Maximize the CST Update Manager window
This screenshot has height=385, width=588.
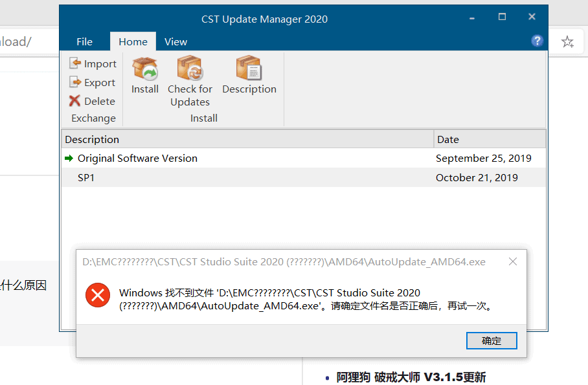502,16
